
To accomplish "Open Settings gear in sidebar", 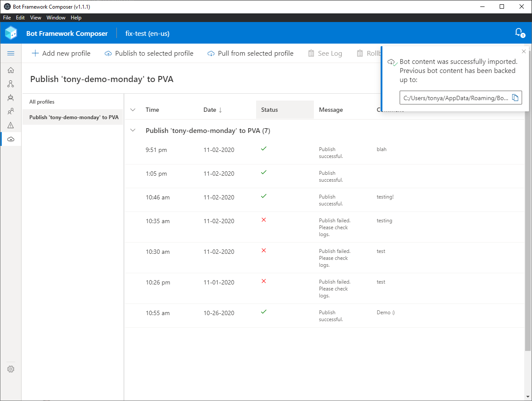I will coord(11,369).
